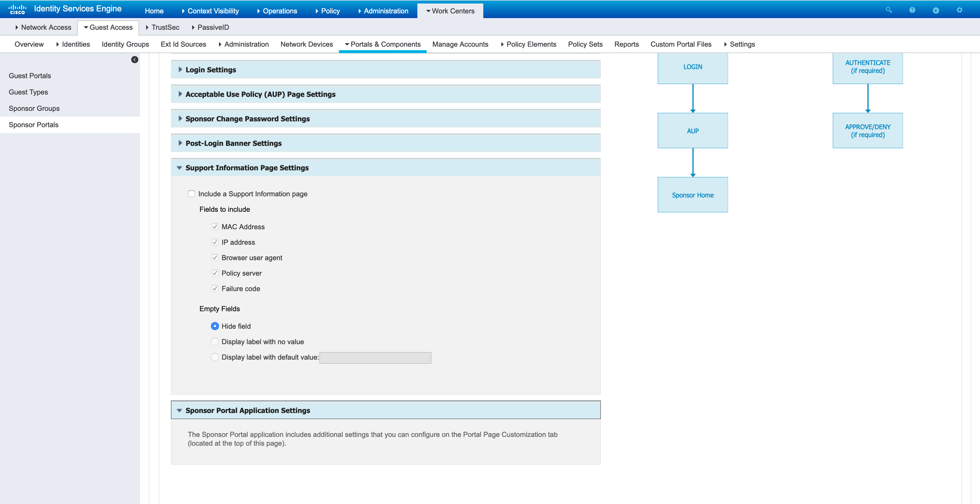Toggle the Failure code checkbox
980x504 pixels.
pyautogui.click(x=215, y=289)
